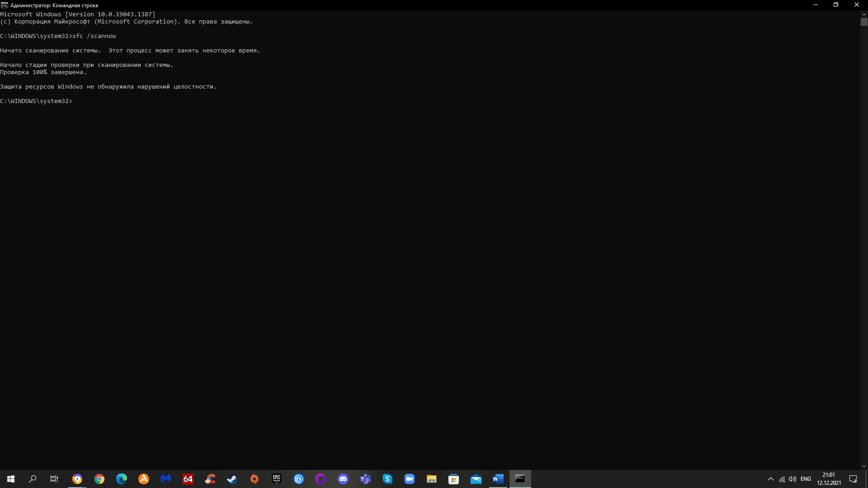Open the Windows Start menu

11,479
